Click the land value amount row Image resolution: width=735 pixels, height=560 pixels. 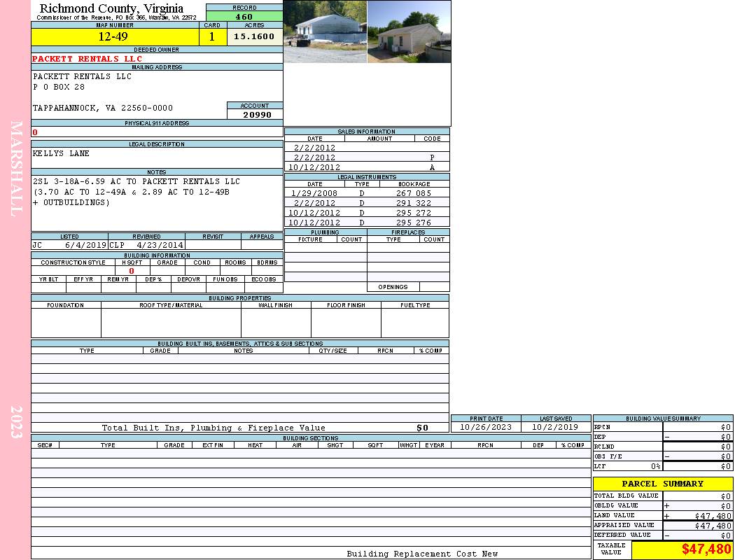click(662, 516)
